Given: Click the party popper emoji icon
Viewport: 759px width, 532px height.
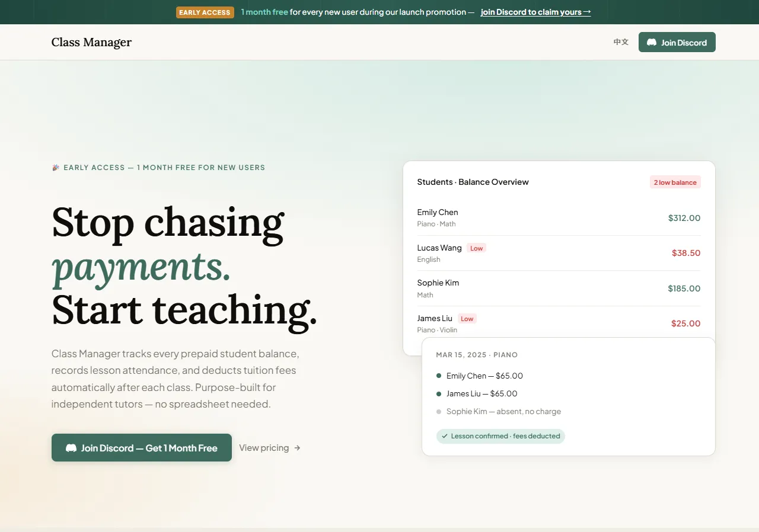Looking at the screenshot, I should tap(56, 168).
